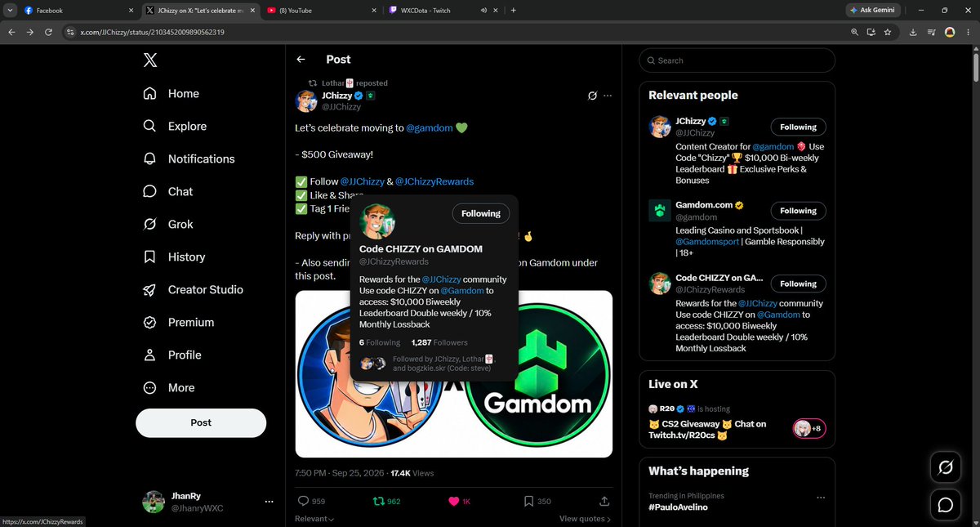This screenshot has height=527, width=980.
Task: Open the browser downloads icon
Action: (912, 32)
